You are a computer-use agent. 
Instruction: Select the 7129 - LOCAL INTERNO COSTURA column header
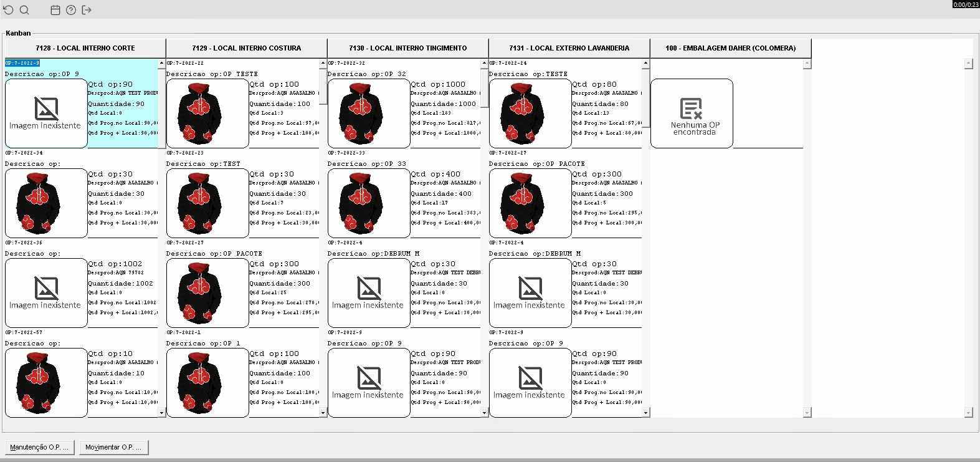[x=247, y=48]
